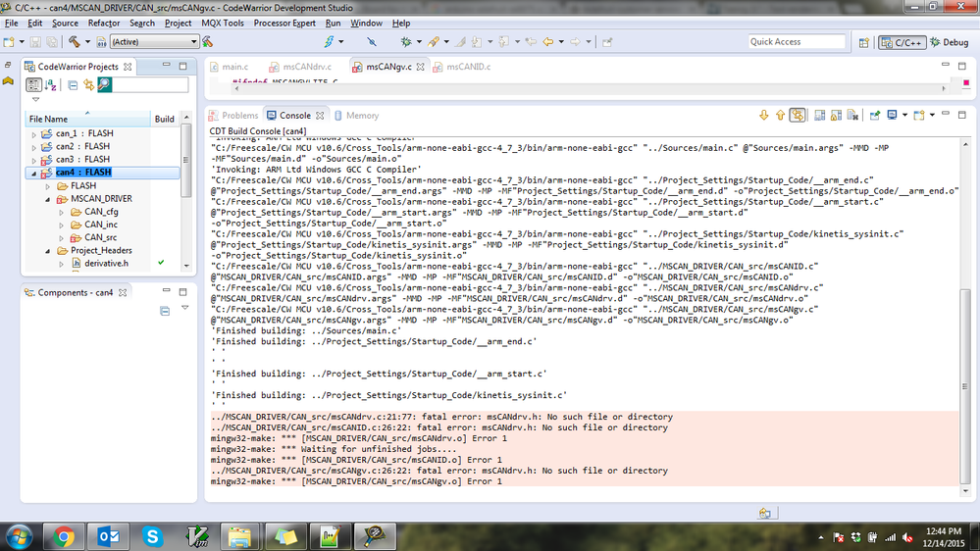Click the Quick Access search field
This screenshot has height=551, width=980.
click(797, 42)
